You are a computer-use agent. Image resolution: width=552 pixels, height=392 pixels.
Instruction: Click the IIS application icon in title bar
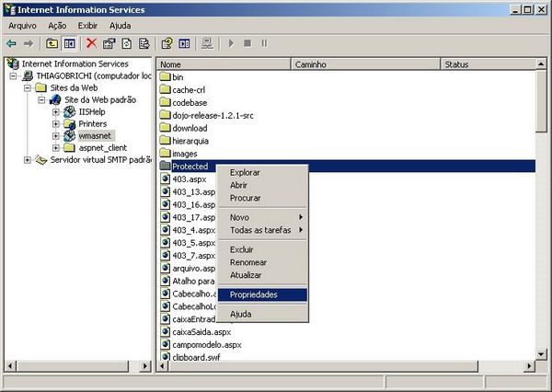[9, 9]
